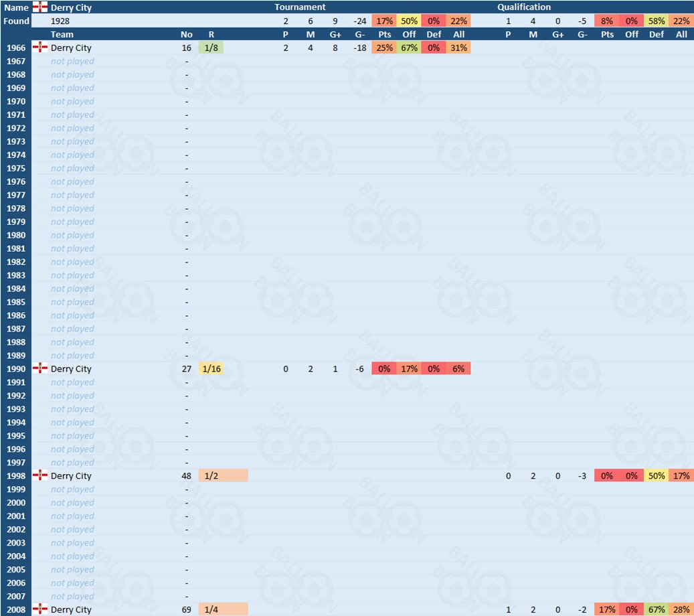The image size is (694, 616).
Task: Click the Derry City flag in the 1990 row
Action: click(40, 368)
